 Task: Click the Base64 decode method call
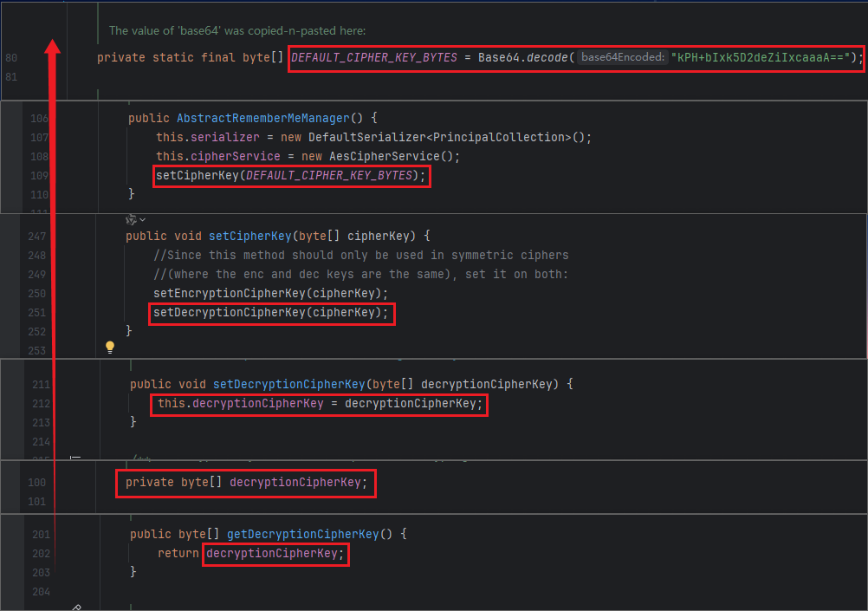click(x=546, y=57)
